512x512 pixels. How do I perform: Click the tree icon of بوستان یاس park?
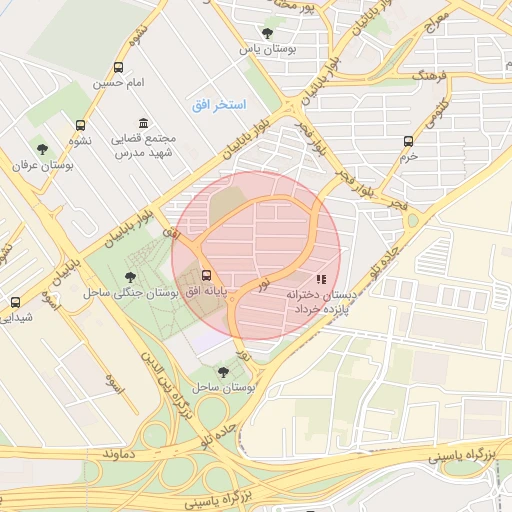pyautogui.click(x=267, y=33)
